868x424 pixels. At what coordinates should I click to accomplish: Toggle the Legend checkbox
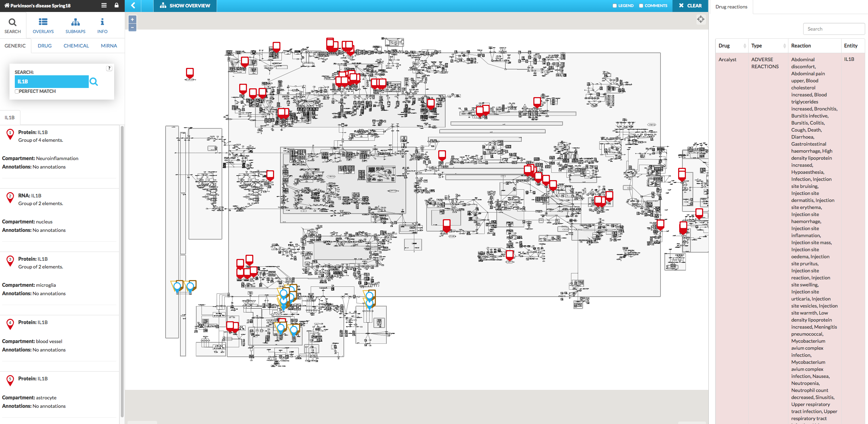point(615,6)
